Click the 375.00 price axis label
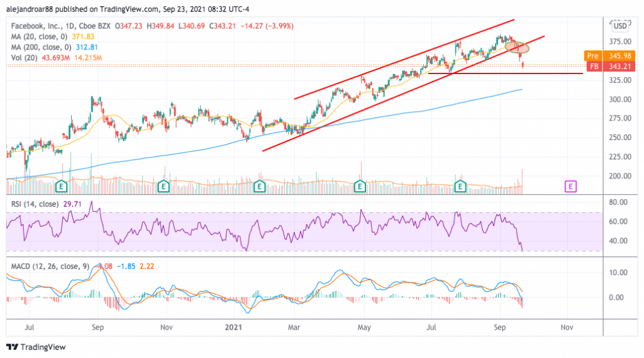644x358 pixels. click(619, 41)
